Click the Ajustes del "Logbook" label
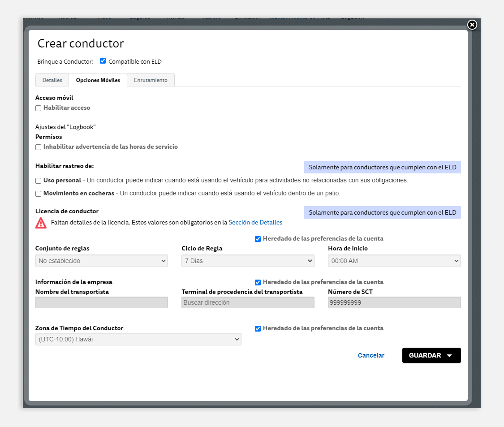This screenshot has height=427, width=504. (x=65, y=127)
